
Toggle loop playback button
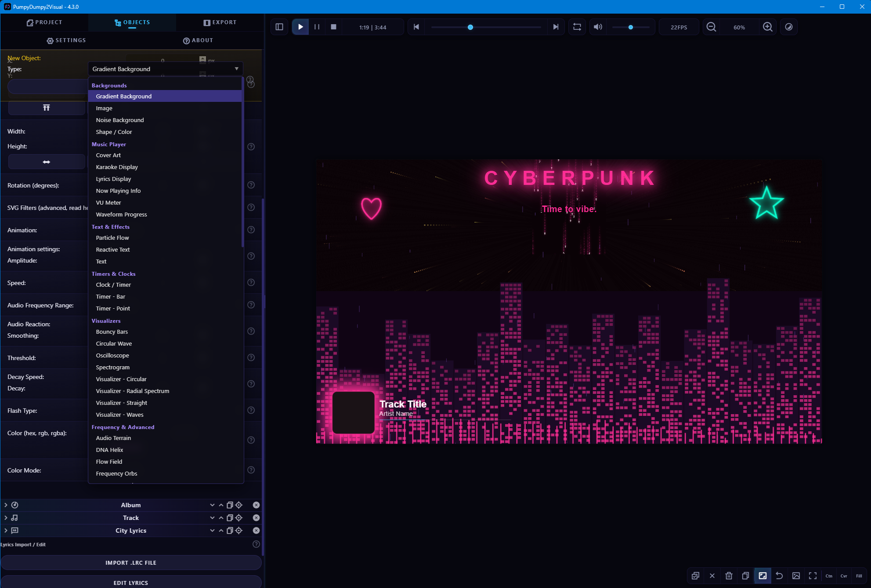[x=577, y=27]
